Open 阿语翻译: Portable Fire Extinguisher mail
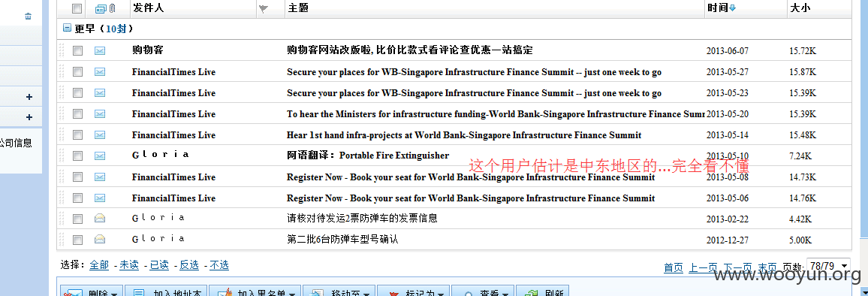 [368, 156]
